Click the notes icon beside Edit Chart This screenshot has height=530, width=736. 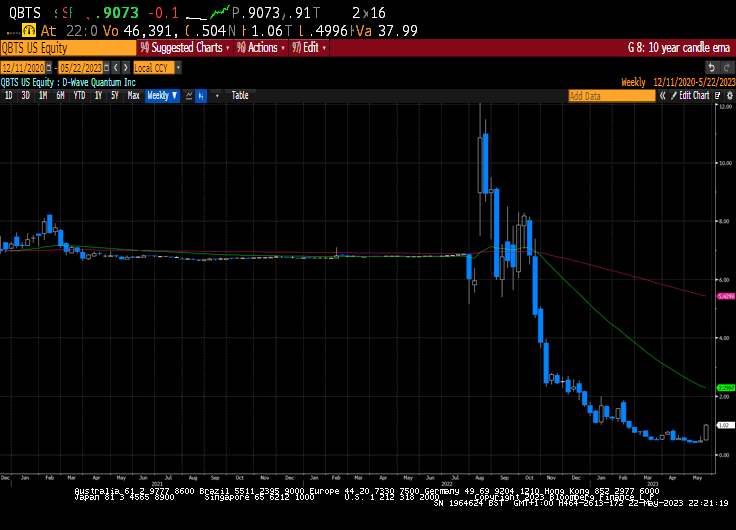click(718, 96)
